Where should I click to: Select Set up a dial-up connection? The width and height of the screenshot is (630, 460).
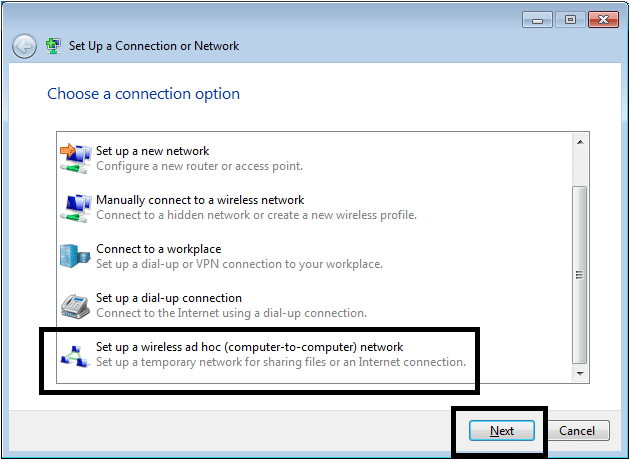coord(313,305)
